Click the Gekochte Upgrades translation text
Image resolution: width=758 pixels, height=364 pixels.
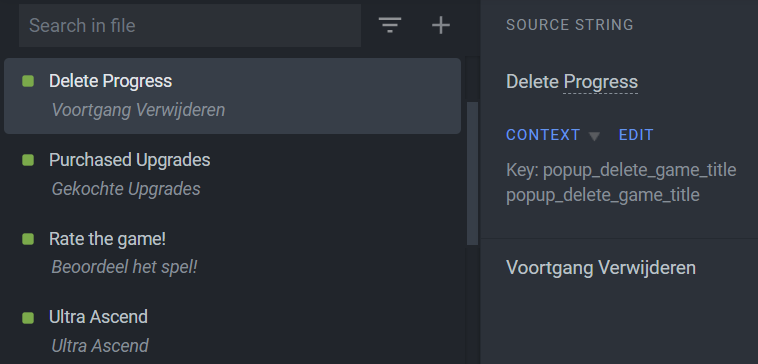[x=126, y=189]
